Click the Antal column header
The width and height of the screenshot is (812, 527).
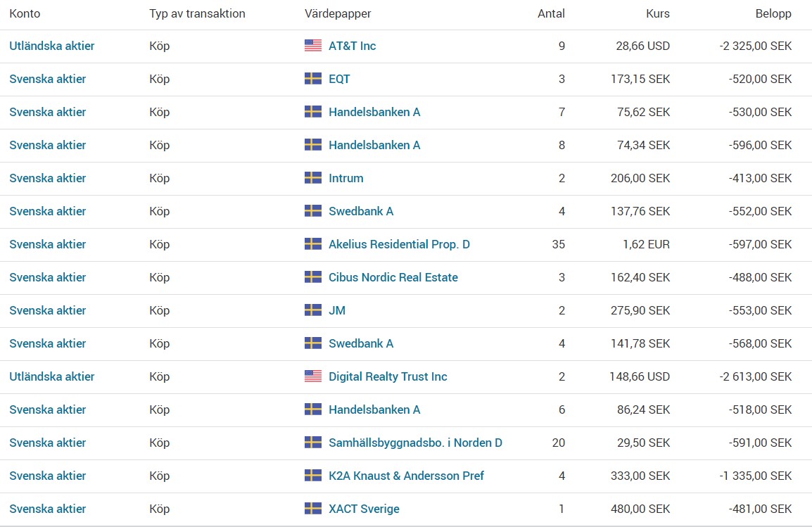click(551, 13)
